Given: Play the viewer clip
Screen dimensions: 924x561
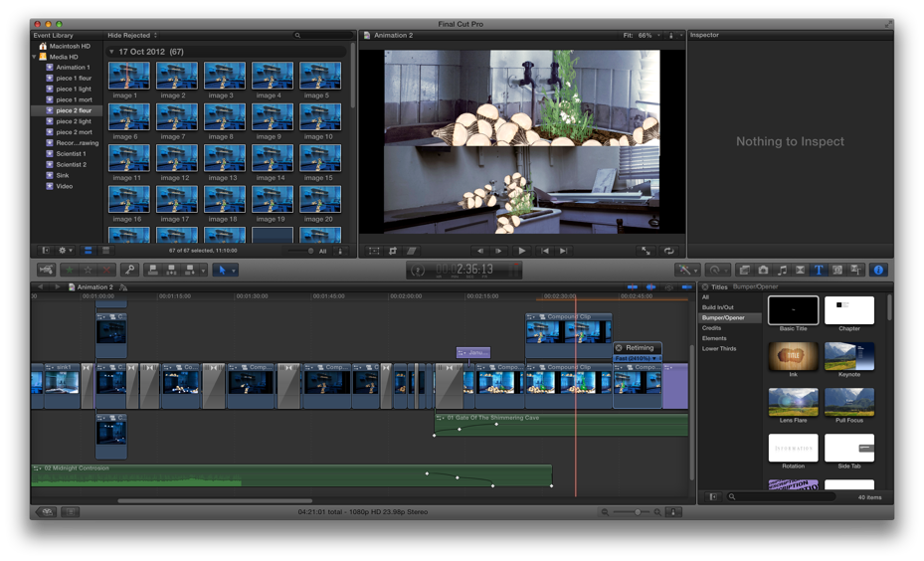Looking at the screenshot, I should (x=521, y=251).
